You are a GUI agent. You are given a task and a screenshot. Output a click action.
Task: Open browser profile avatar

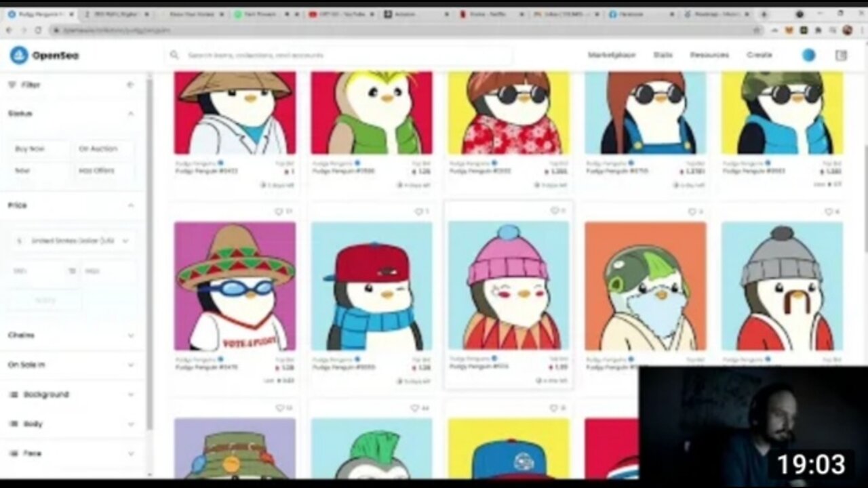(848, 30)
